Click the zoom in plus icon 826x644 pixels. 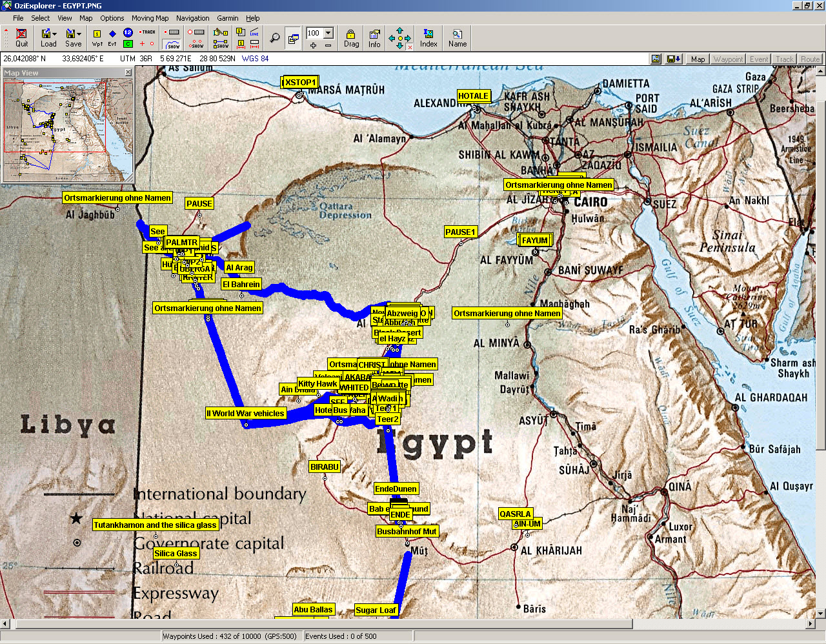[313, 45]
